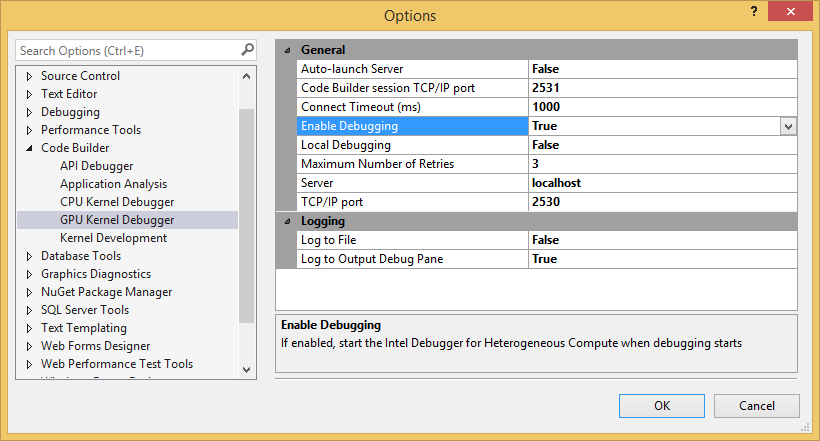Click the options tree scroll-down arrow
The image size is (820, 441).
pyautogui.click(x=248, y=370)
